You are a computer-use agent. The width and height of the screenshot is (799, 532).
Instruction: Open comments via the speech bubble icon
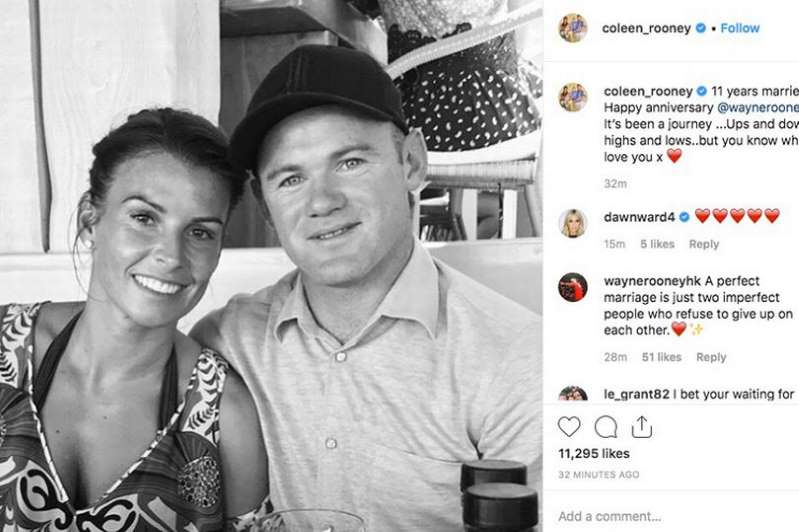pyautogui.click(x=605, y=427)
